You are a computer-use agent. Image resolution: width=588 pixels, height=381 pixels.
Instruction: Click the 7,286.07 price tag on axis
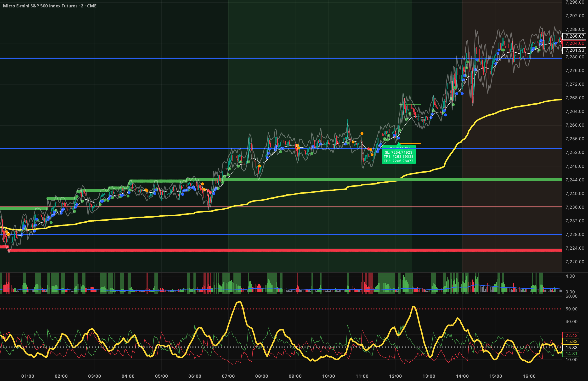575,36
